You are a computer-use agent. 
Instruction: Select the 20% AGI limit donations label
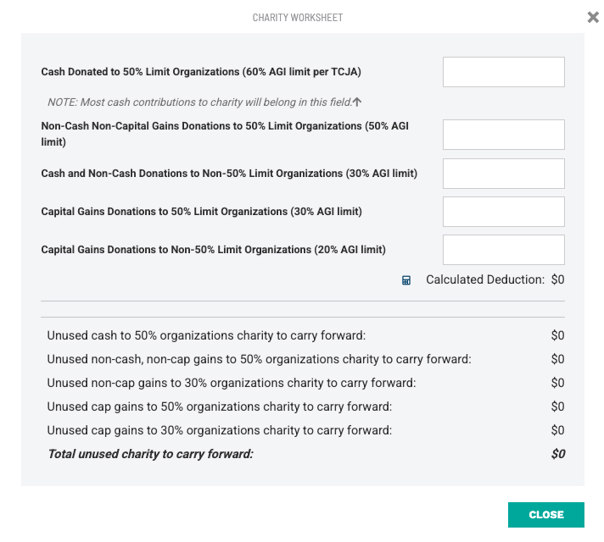pos(213,250)
